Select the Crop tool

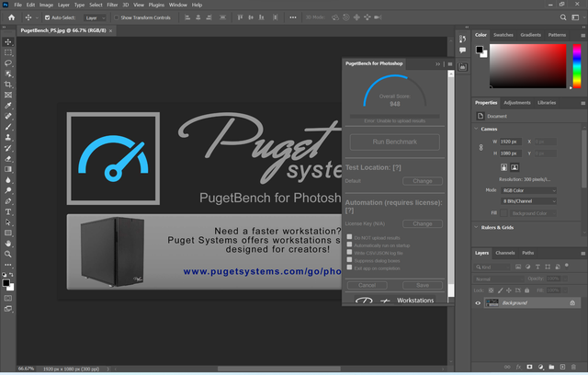[x=8, y=85]
